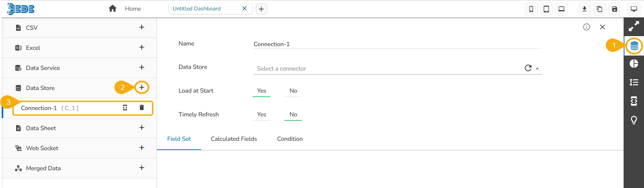Click the fullscreen expand arrows icon
The image size is (644, 188).
pyautogui.click(x=634, y=26)
